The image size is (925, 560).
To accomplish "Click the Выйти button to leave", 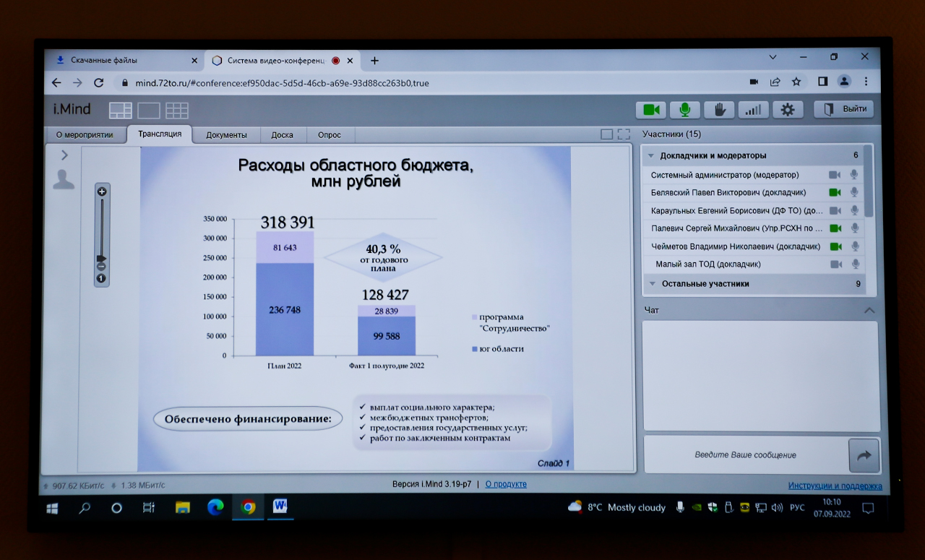I will tap(844, 109).
